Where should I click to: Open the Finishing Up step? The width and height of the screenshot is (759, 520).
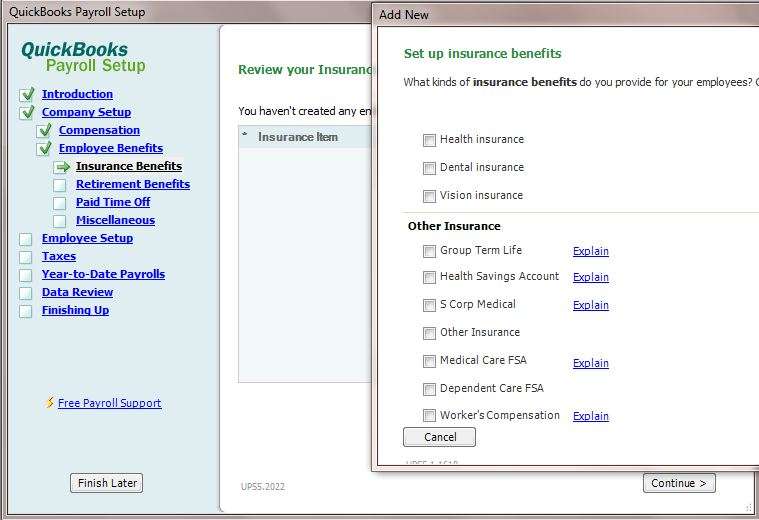point(75,310)
